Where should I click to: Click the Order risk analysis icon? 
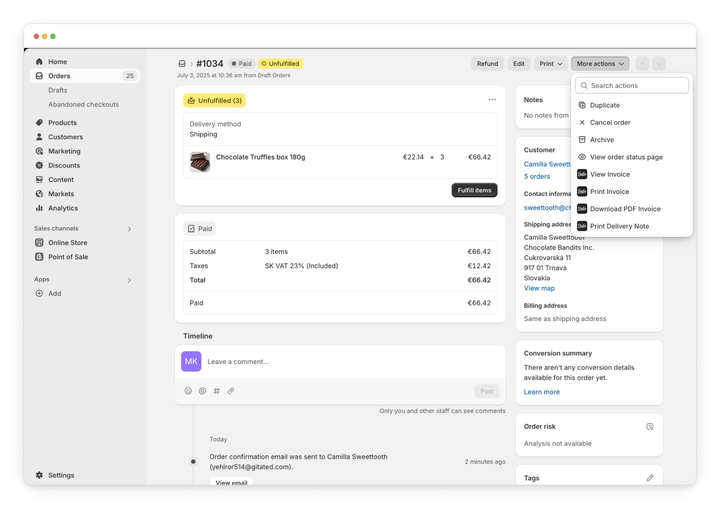pyautogui.click(x=650, y=427)
